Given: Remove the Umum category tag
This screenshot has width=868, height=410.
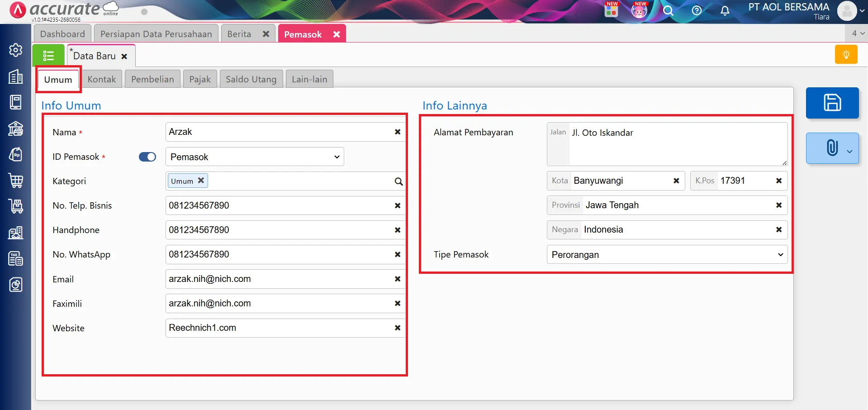Looking at the screenshot, I should (x=201, y=180).
